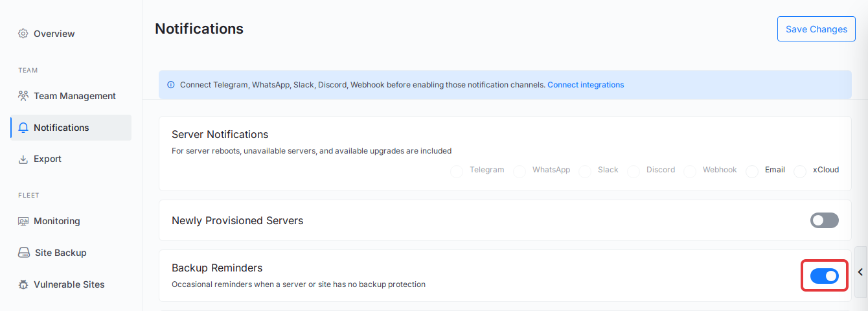This screenshot has height=311, width=868.
Task: Follow the Connect integrations link
Action: pos(586,85)
